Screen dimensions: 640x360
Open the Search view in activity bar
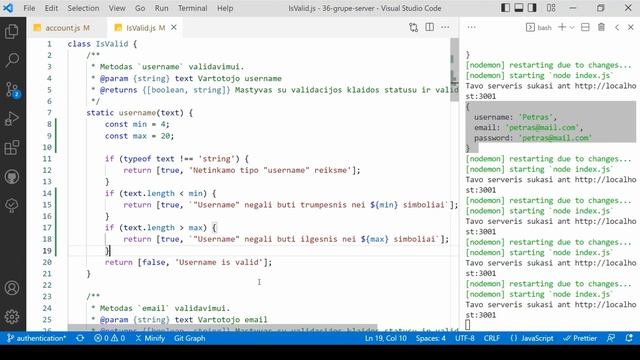pos(12,60)
